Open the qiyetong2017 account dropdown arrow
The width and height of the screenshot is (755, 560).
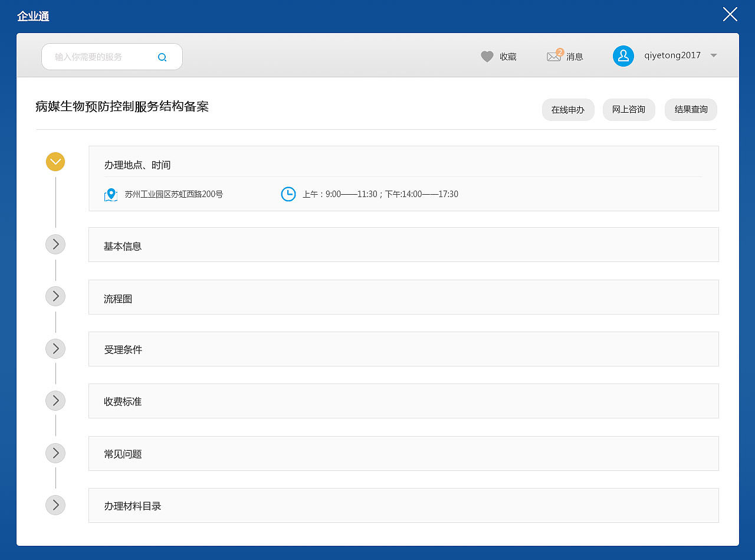pyautogui.click(x=714, y=56)
